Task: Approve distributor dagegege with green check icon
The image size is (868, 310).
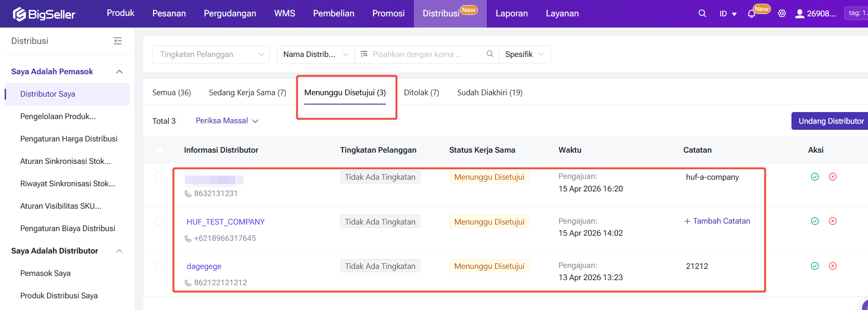Action: pos(815,266)
